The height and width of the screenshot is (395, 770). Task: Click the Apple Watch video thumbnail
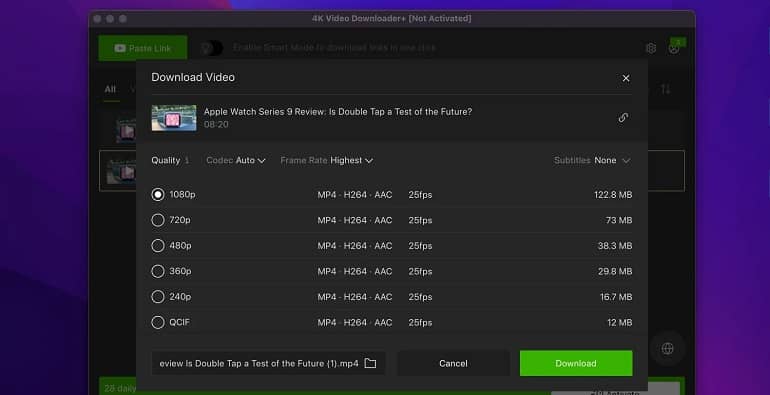(174, 118)
